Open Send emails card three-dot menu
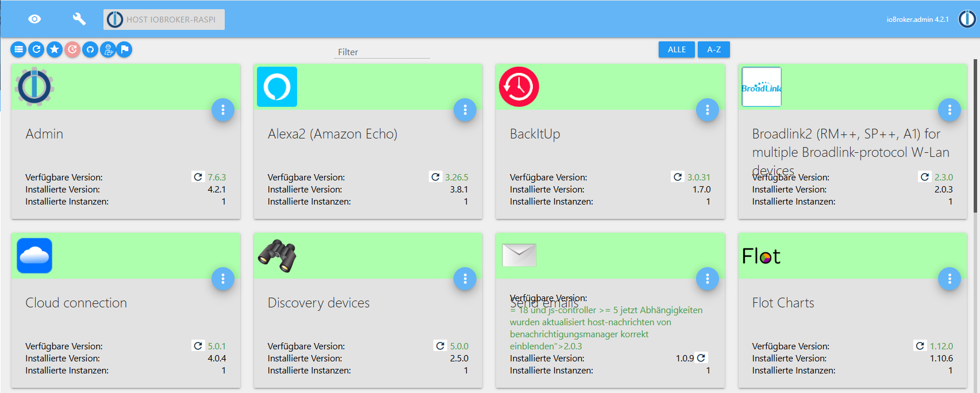The image size is (980, 393). [x=708, y=279]
